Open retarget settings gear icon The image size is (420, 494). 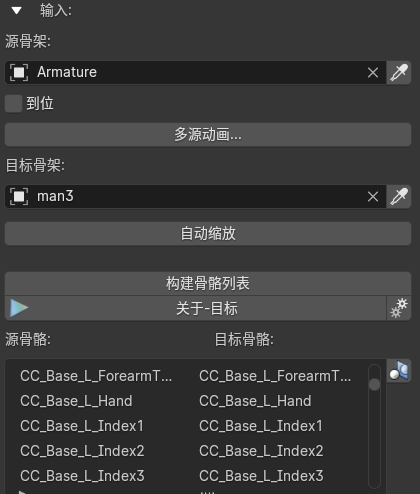(399, 308)
